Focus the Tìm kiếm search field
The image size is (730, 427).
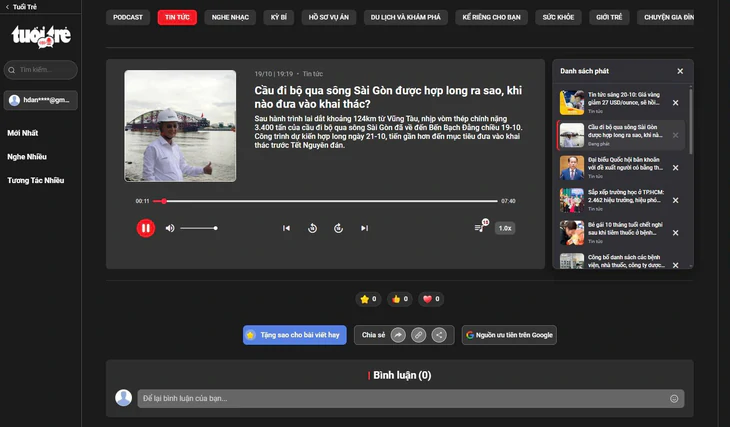pyautogui.click(x=41, y=70)
